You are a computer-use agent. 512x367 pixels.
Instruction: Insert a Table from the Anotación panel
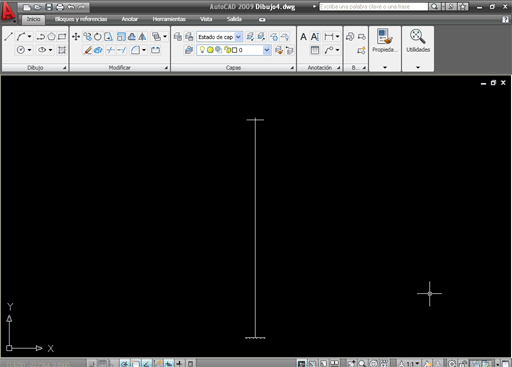pos(315,50)
